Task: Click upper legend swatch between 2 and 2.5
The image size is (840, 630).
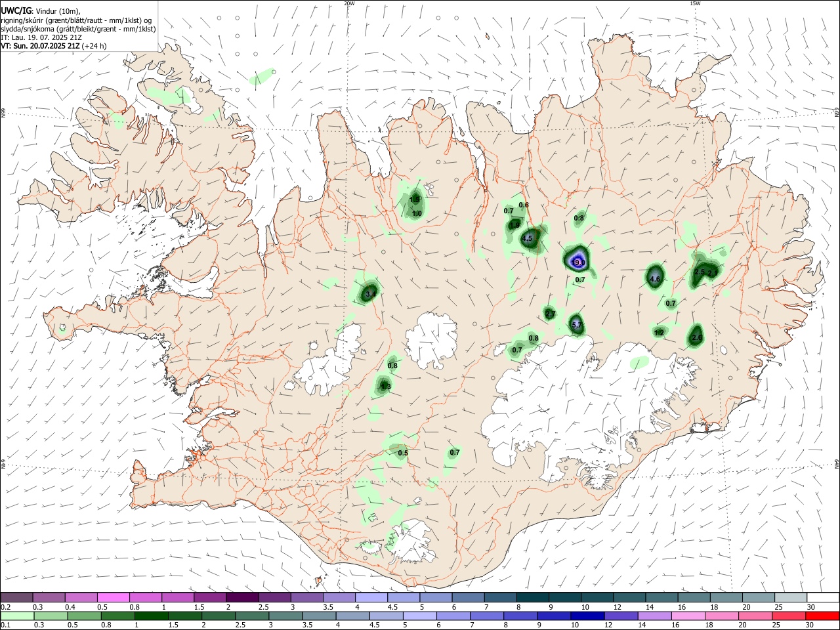Action: 242,598
